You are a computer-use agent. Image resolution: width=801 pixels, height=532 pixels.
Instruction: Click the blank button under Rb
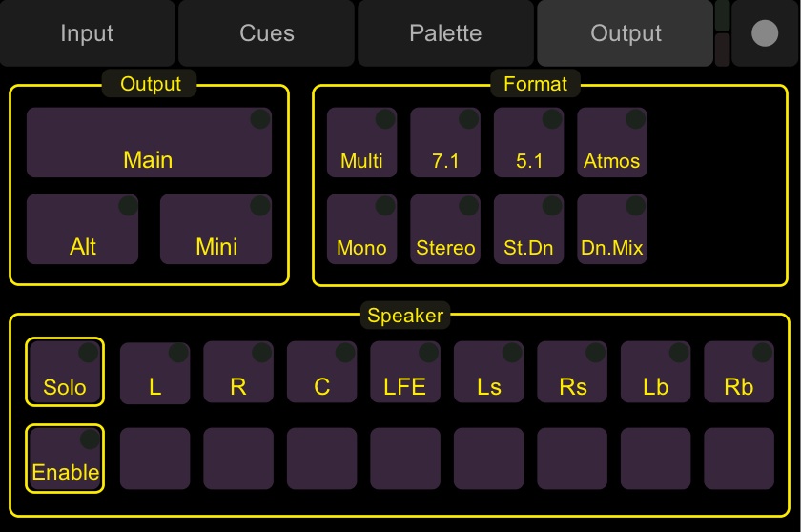pos(739,459)
